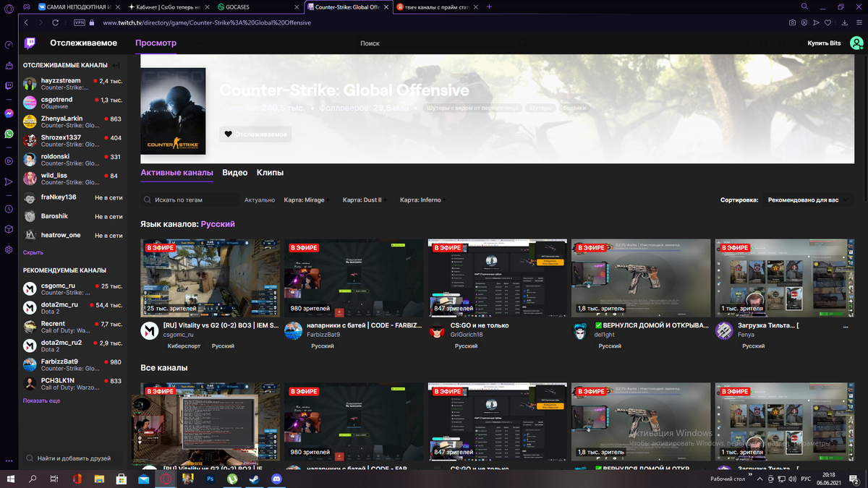
Task: Open sidebar three-dots setup menu
Action: (9, 461)
